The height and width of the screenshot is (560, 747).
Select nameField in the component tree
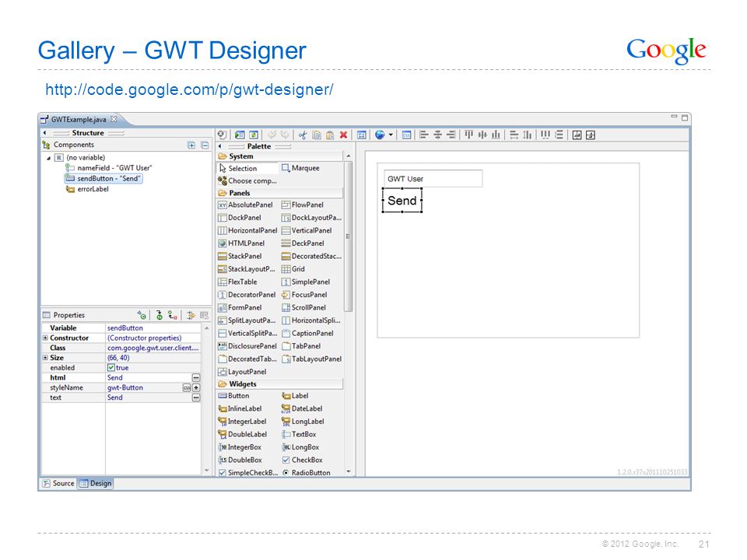(x=109, y=168)
